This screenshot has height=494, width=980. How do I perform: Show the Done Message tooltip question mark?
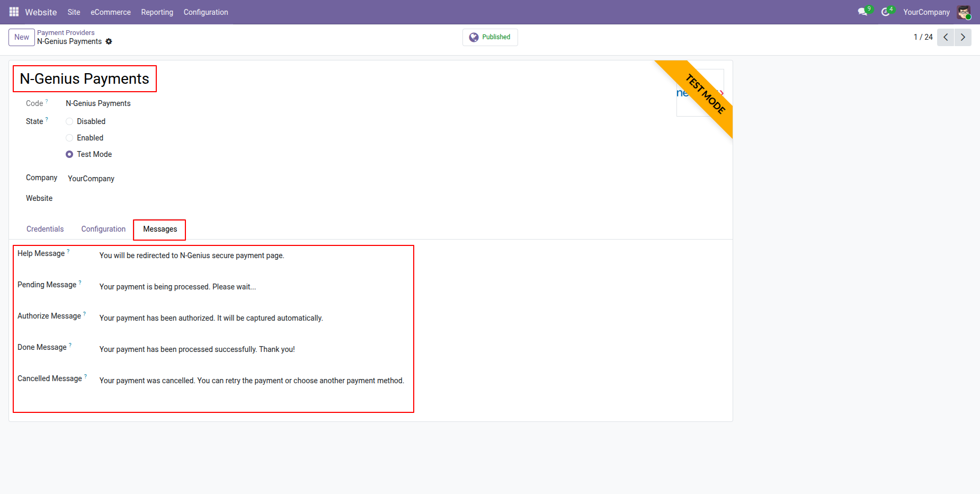(70, 345)
